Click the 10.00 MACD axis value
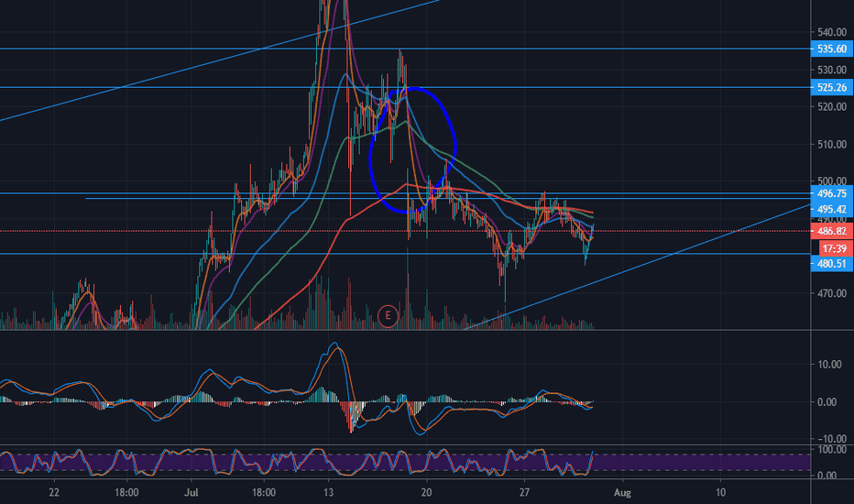Screen dimensions: 854x504 pyautogui.click(x=829, y=365)
